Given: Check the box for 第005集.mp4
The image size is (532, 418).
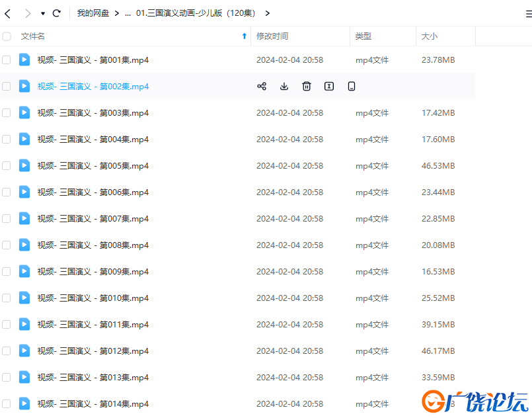Looking at the screenshot, I should coord(7,166).
